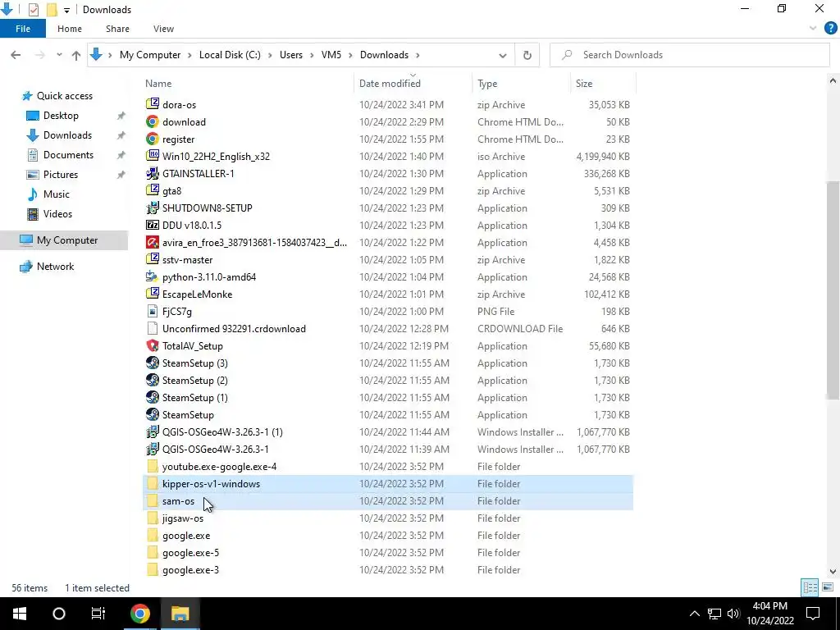Viewport: 840px width, 630px height.
Task: Select the python-3.11.0-amd64 installer icon
Action: 153,277
